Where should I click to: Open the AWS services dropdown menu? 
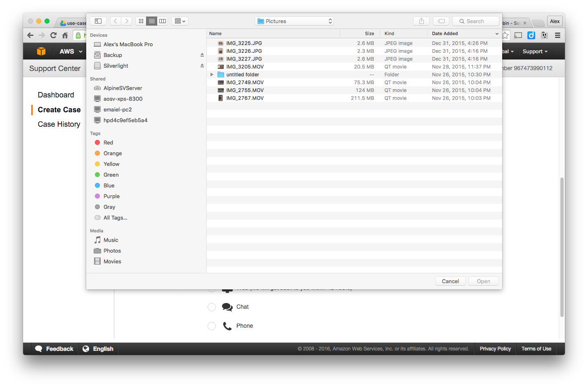[x=71, y=52]
